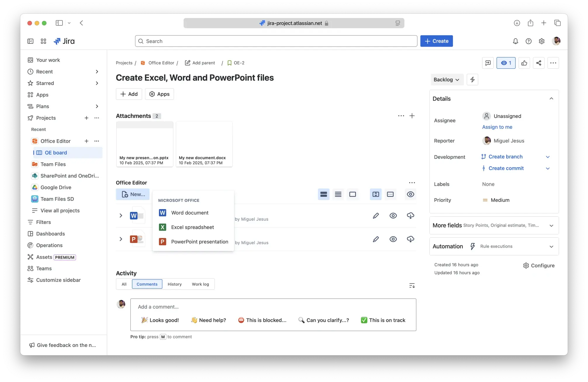This screenshot has width=588, height=382.
Task: Choose Excel spreadsheet from menu
Action: pos(193,227)
